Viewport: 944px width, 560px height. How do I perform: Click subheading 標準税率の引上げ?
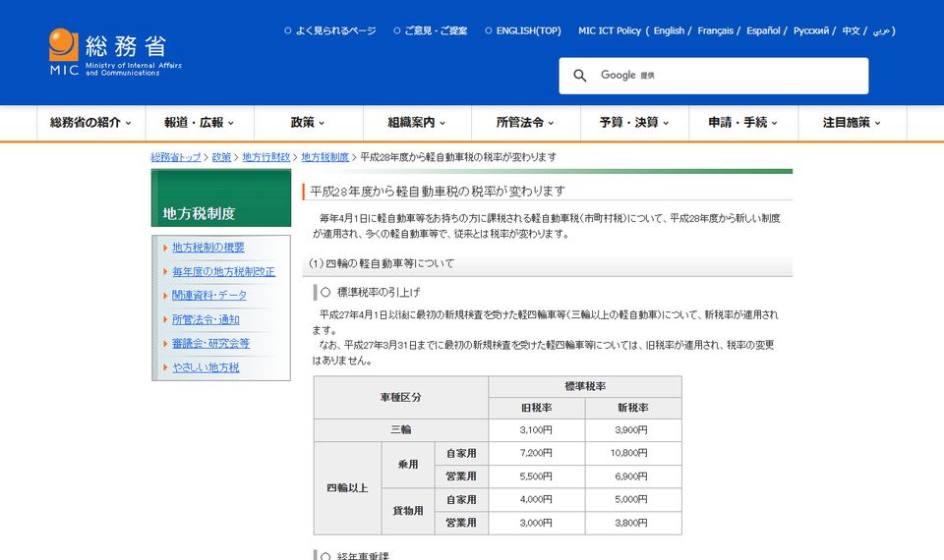click(x=378, y=293)
